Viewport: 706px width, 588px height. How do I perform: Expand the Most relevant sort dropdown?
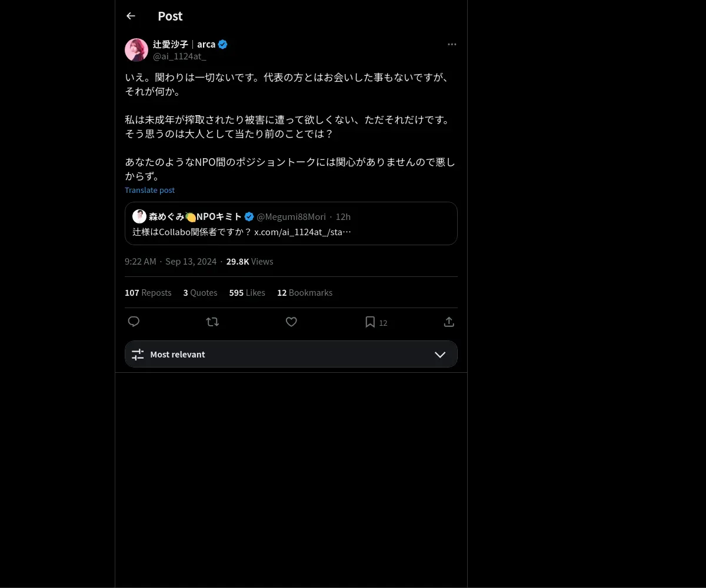(291, 354)
